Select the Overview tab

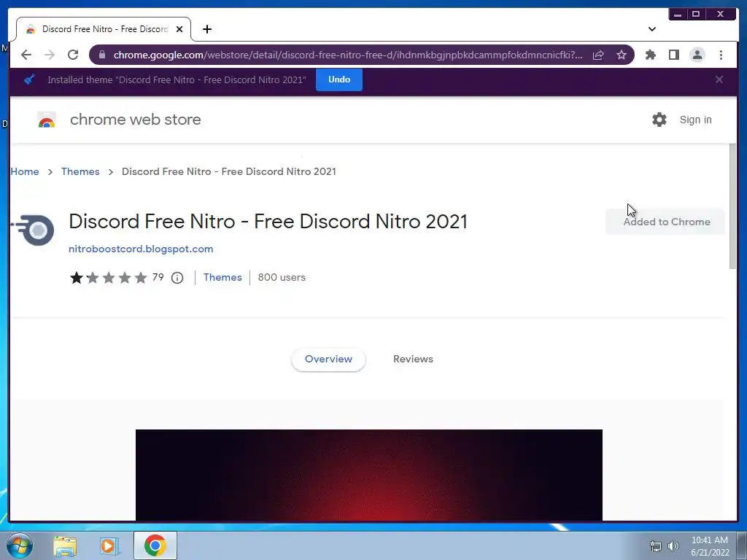coord(328,359)
